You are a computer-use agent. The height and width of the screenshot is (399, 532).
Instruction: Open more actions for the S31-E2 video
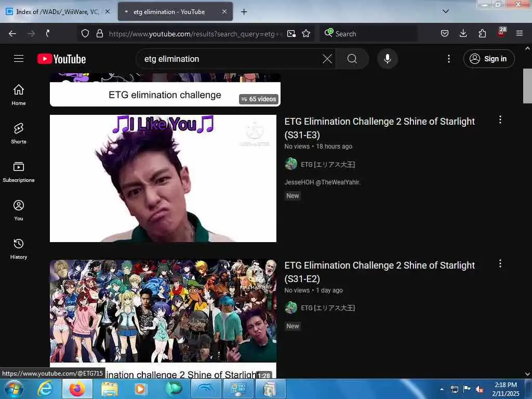click(x=500, y=263)
